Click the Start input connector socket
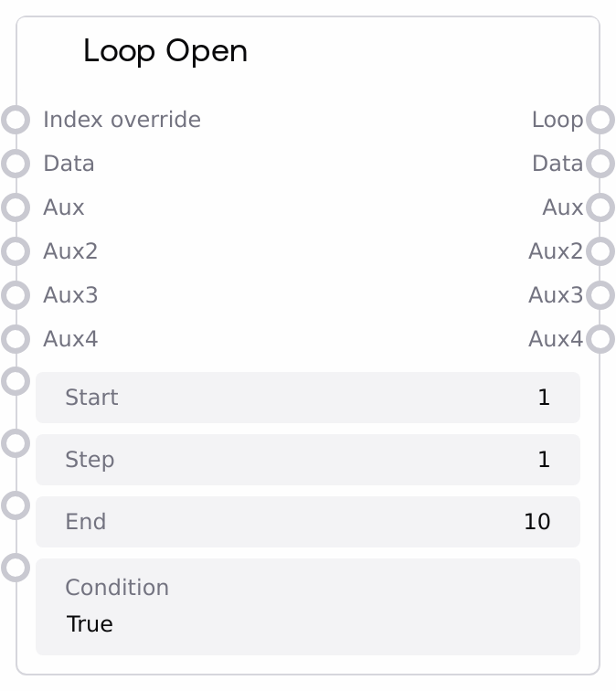Viewport: 616px width, 691px height. 16,381
